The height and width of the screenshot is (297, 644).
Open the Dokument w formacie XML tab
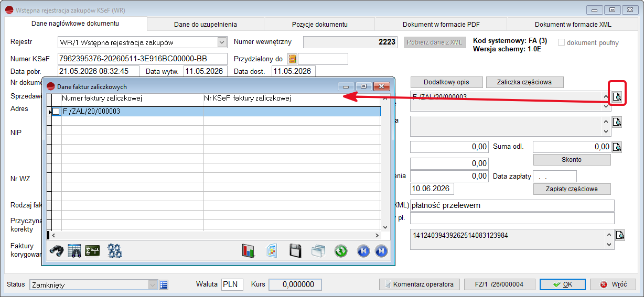pos(573,24)
